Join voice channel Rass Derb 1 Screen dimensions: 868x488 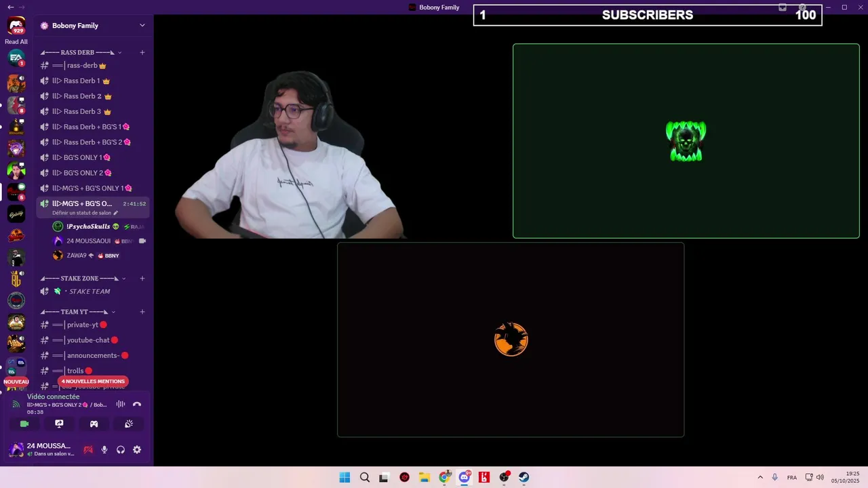pos(94,81)
